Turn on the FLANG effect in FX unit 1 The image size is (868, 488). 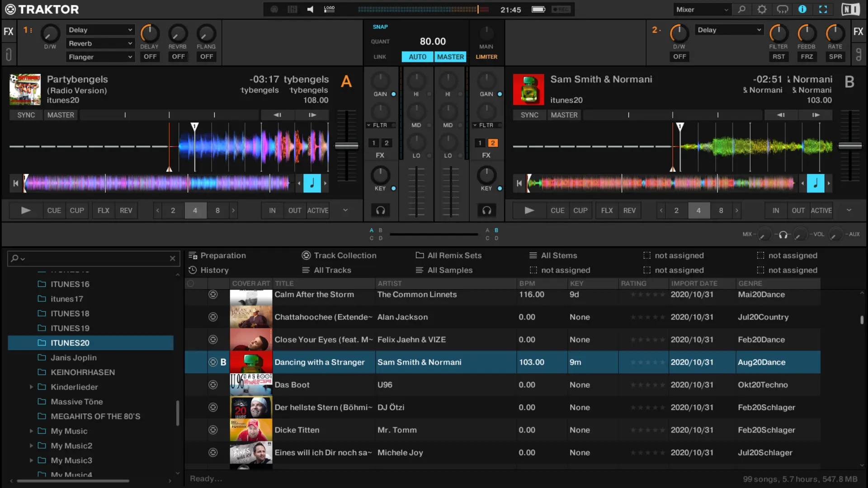207,57
